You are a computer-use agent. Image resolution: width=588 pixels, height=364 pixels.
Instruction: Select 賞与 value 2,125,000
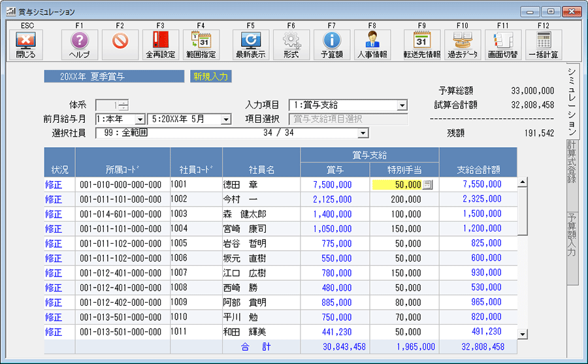pos(333,199)
